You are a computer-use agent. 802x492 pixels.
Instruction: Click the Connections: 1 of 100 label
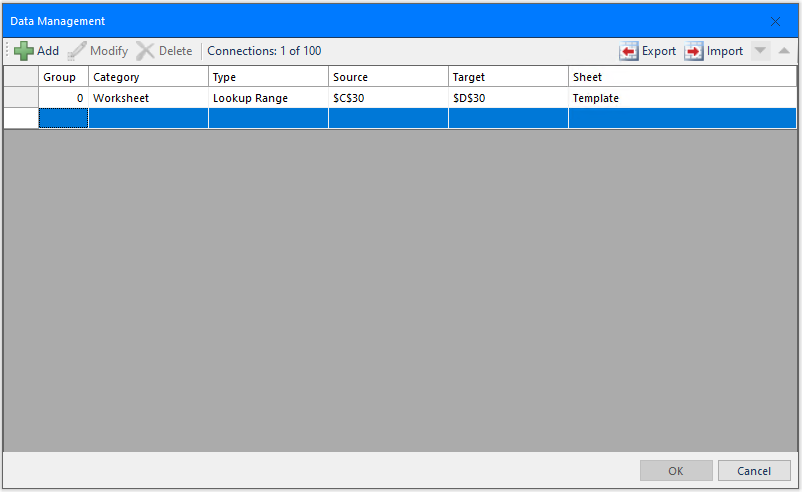tap(264, 51)
